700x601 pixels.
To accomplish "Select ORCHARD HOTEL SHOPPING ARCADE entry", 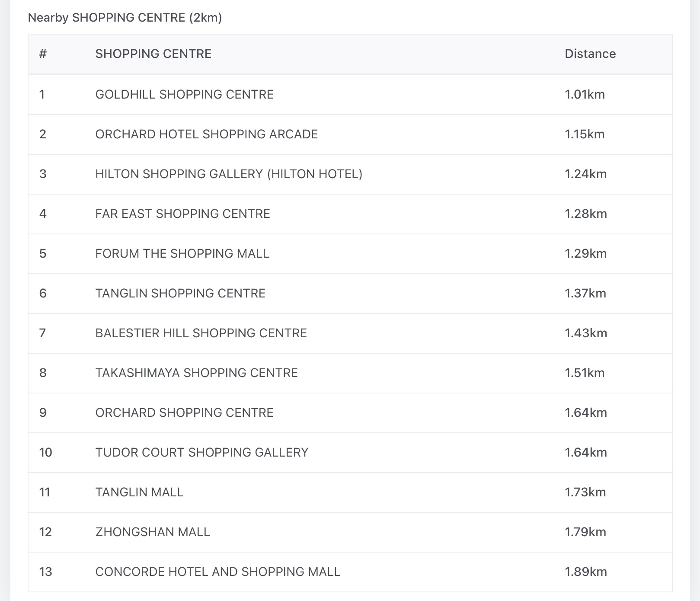I will tap(206, 134).
